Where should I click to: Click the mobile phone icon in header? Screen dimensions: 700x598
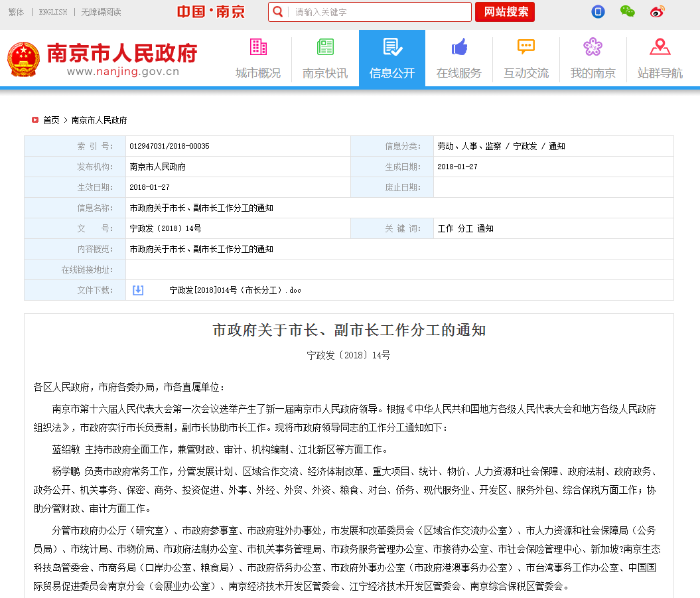[x=598, y=11]
